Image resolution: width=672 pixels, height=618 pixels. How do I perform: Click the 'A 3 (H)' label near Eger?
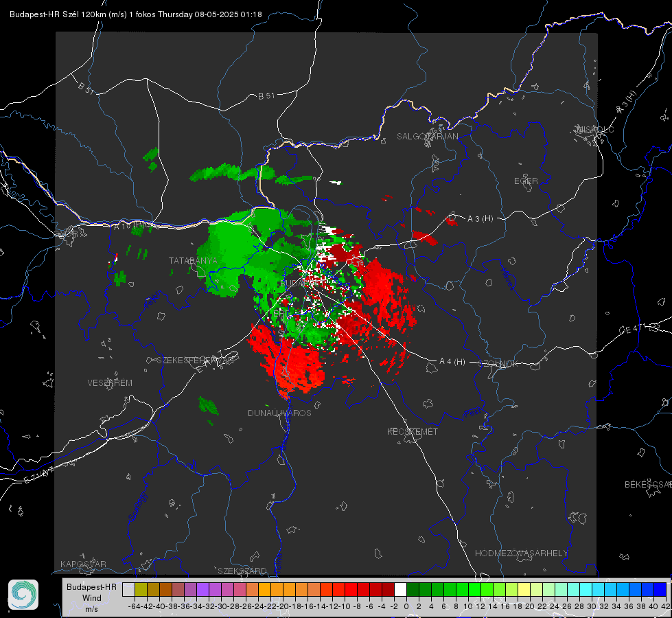pyautogui.click(x=480, y=219)
